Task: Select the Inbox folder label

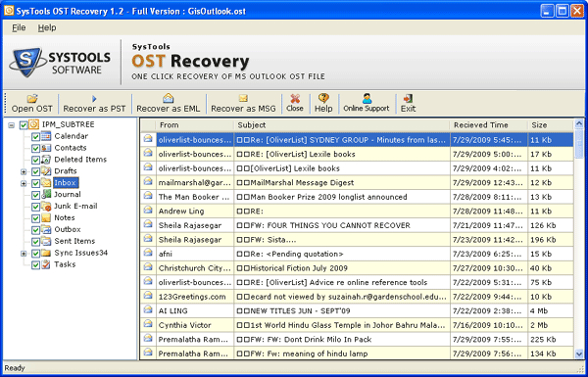Action: click(66, 183)
